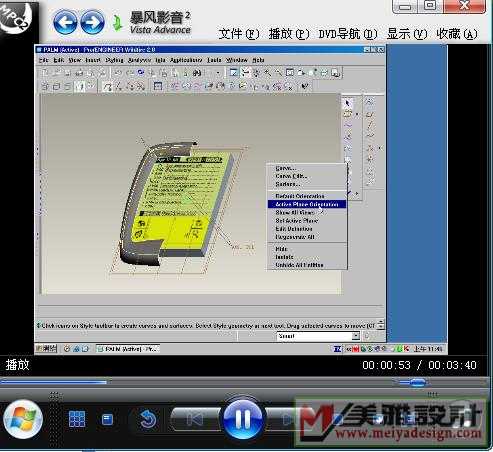
Task: Click the blue circular loop arrow icon
Action: coord(147,419)
